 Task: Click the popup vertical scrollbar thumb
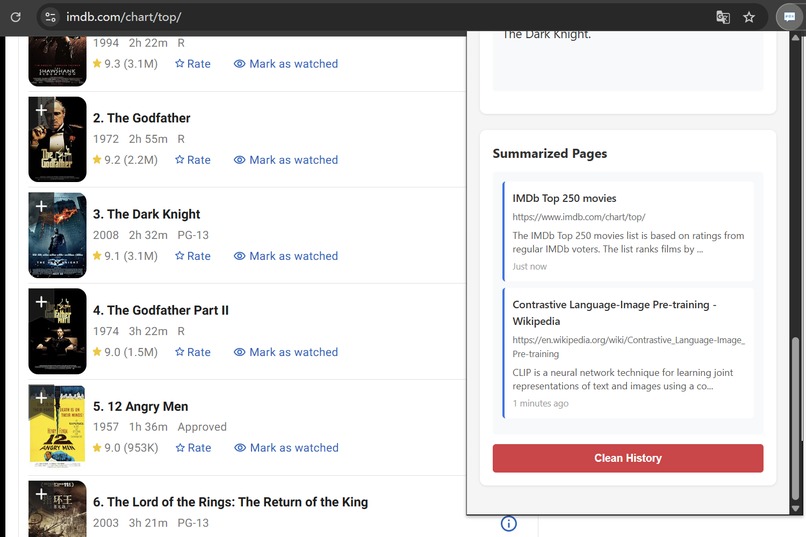(x=796, y=417)
